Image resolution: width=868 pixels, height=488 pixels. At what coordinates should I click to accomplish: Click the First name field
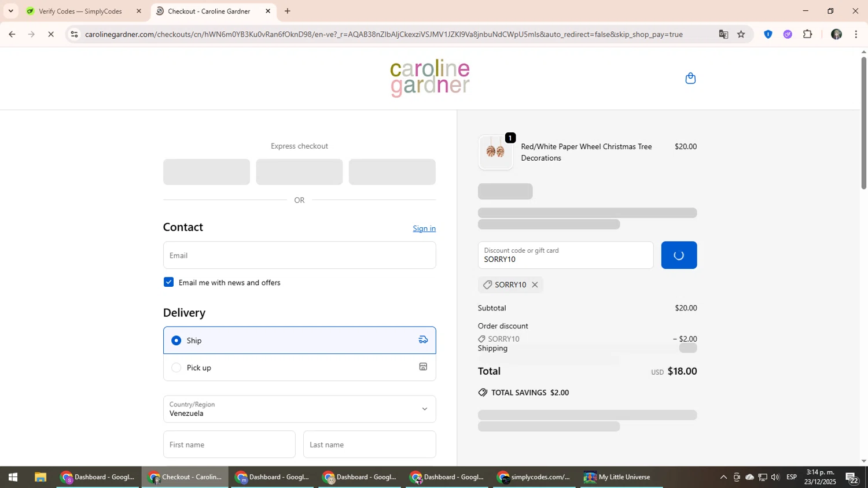pyautogui.click(x=229, y=444)
